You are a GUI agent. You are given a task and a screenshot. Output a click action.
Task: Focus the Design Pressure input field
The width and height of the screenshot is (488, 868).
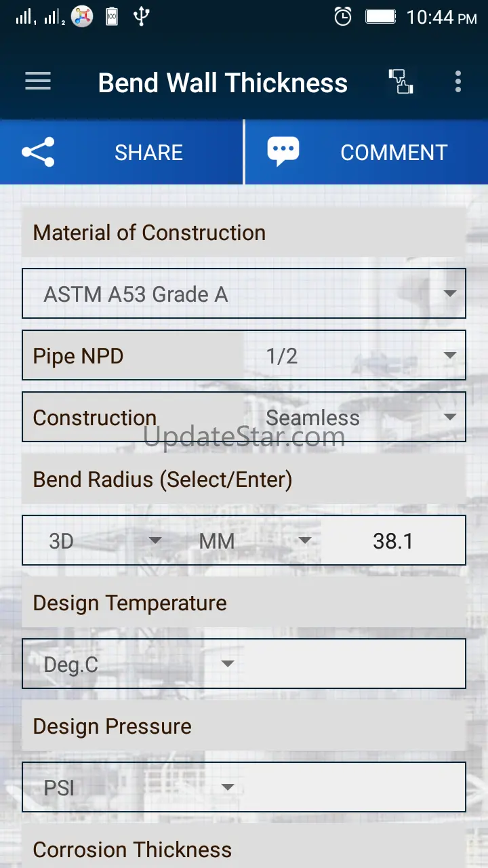354,787
